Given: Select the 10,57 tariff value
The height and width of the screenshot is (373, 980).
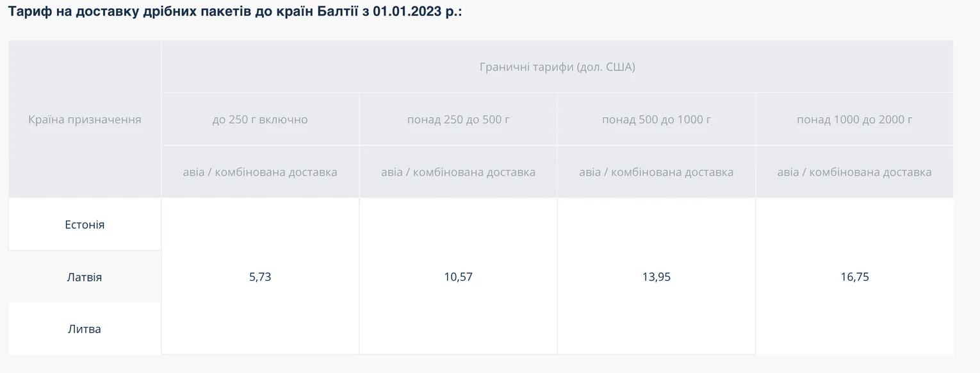Looking at the screenshot, I should pyautogui.click(x=458, y=277).
